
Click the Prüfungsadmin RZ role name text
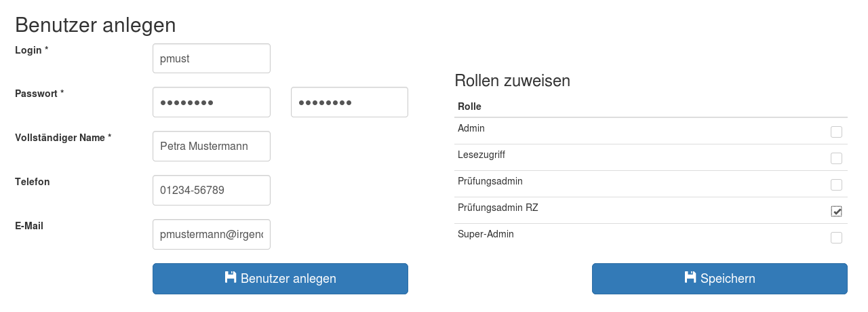click(x=498, y=208)
